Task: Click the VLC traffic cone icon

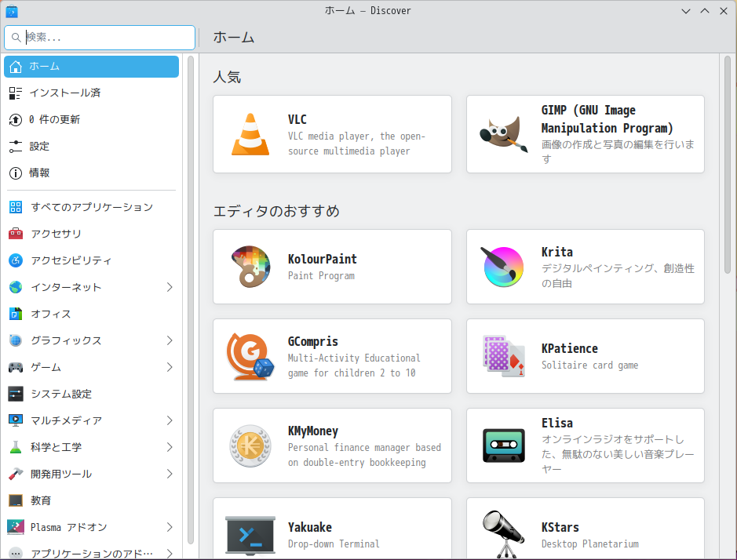Action: (250, 134)
